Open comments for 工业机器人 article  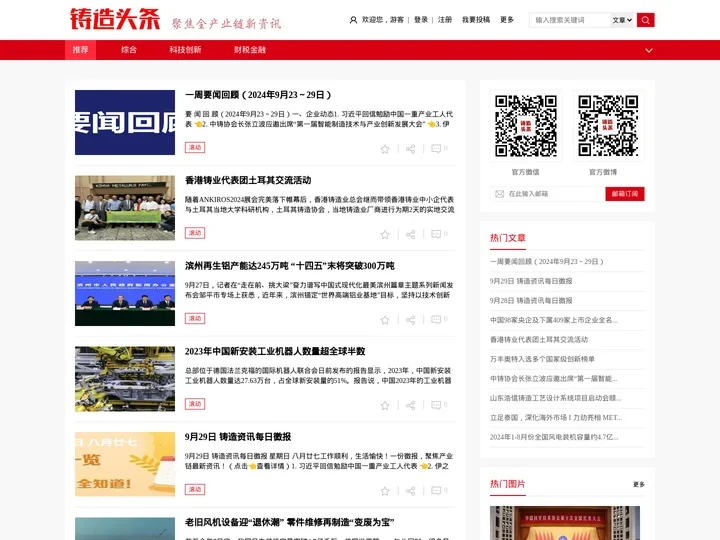point(439,405)
